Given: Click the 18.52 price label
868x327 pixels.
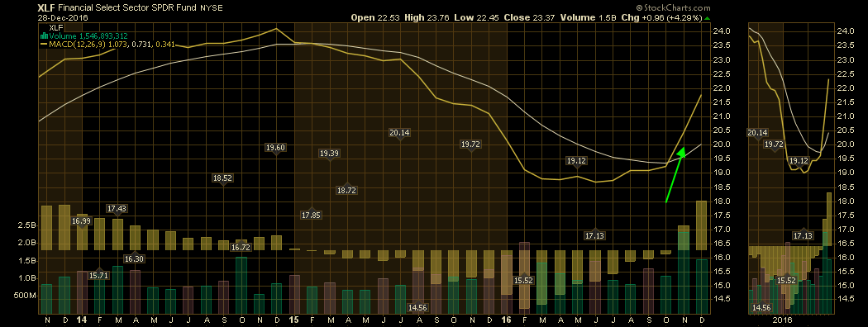Looking at the screenshot, I should click(x=222, y=178).
